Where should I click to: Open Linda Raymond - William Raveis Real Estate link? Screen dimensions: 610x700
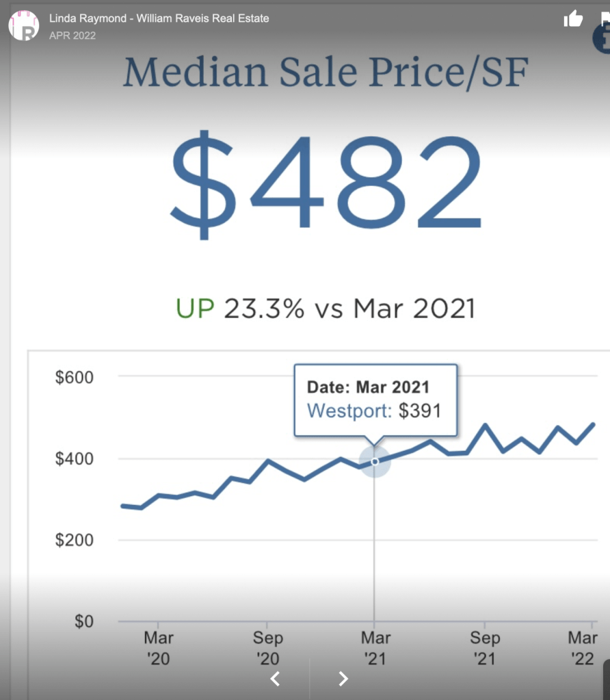(x=159, y=18)
